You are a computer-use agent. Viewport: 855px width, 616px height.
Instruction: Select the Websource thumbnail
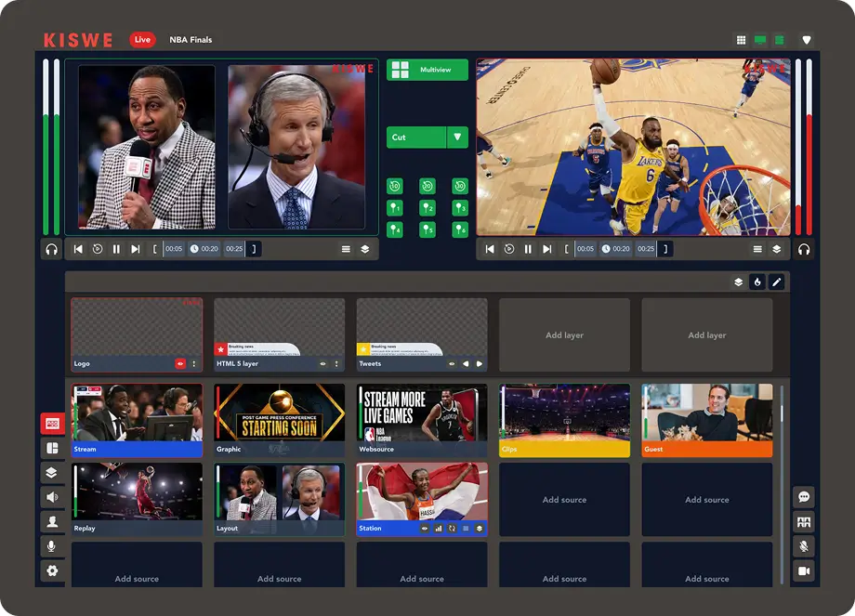point(422,420)
